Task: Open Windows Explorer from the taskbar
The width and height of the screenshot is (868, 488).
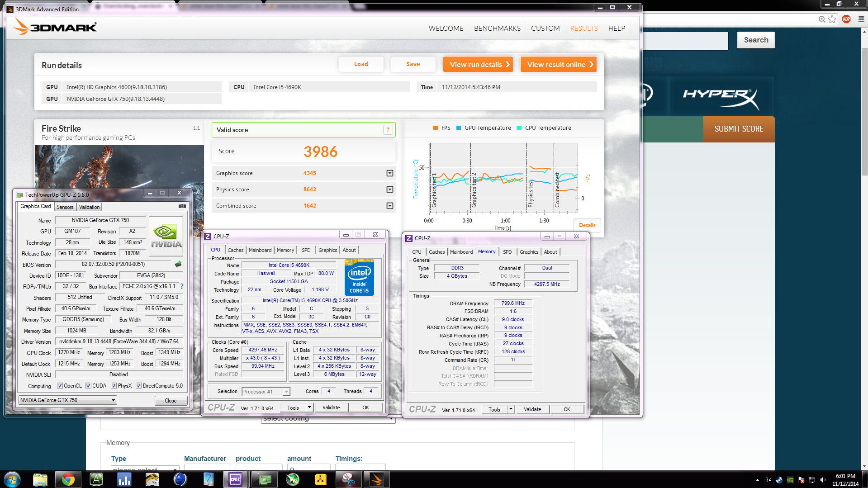Action: pyautogui.click(x=40, y=479)
